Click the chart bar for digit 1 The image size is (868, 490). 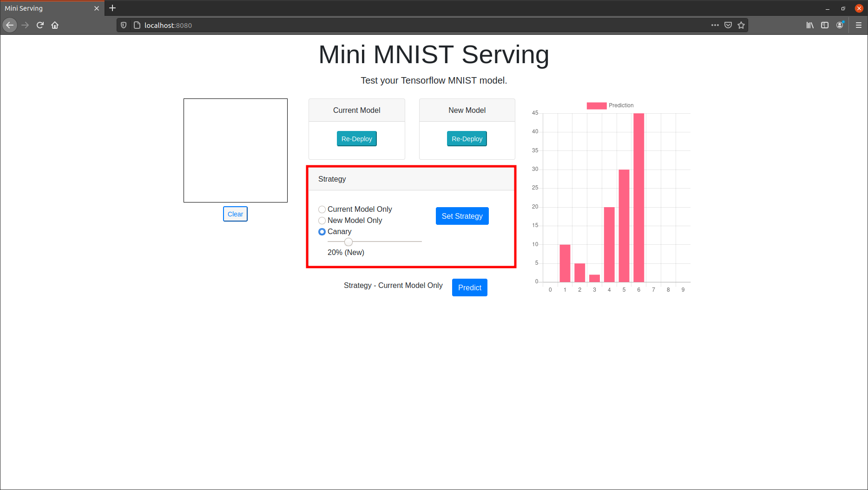click(x=565, y=263)
